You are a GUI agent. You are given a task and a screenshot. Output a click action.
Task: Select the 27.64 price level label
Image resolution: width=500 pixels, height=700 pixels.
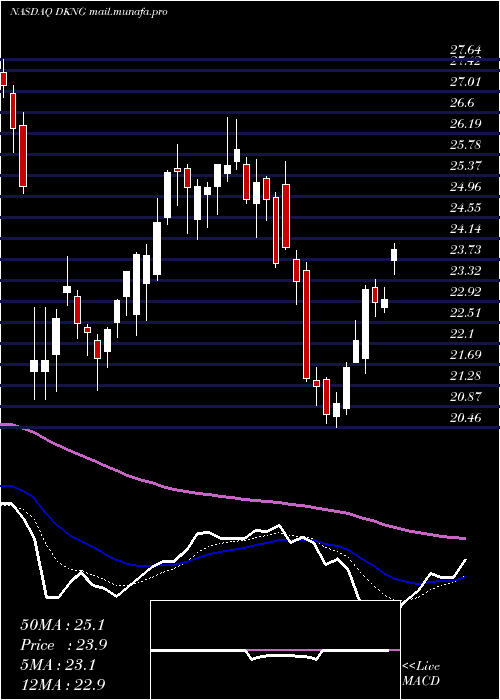pyautogui.click(x=467, y=52)
